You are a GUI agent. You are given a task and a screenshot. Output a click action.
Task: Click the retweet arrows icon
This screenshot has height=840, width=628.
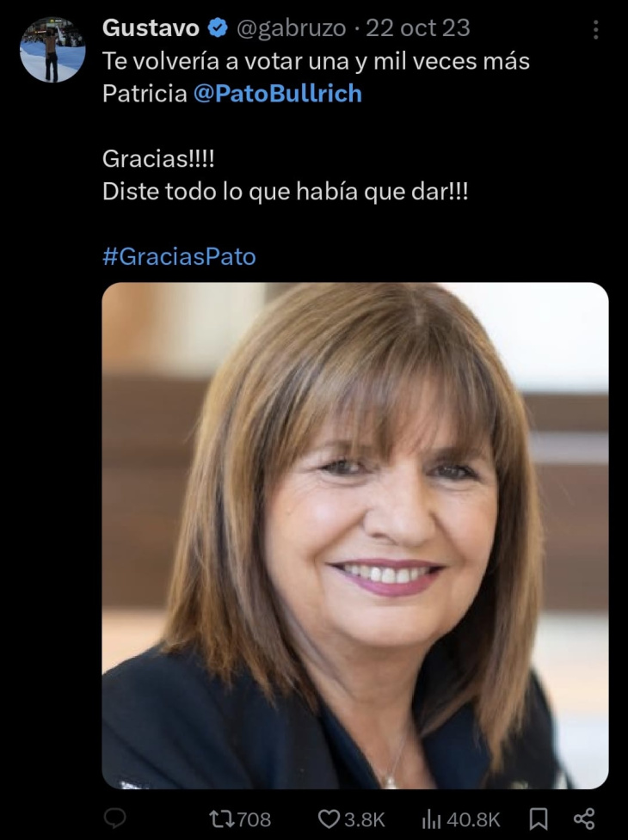(221, 819)
